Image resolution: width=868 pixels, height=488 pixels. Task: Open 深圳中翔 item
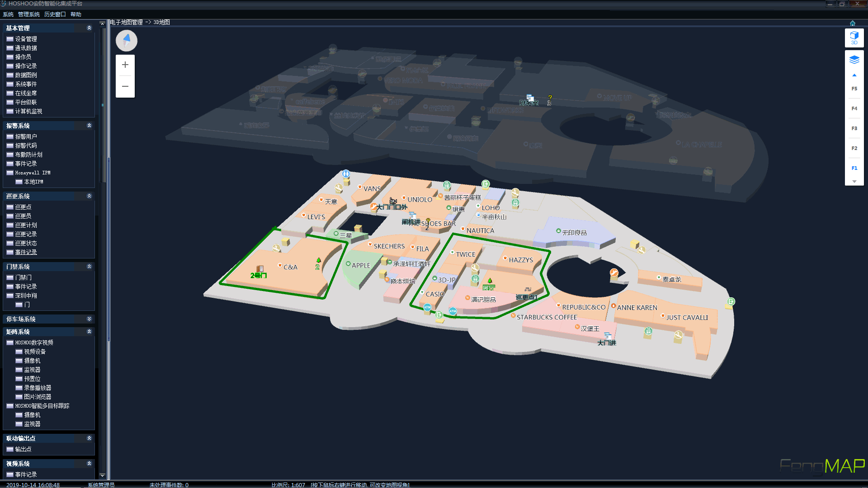click(x=26, y=296)
